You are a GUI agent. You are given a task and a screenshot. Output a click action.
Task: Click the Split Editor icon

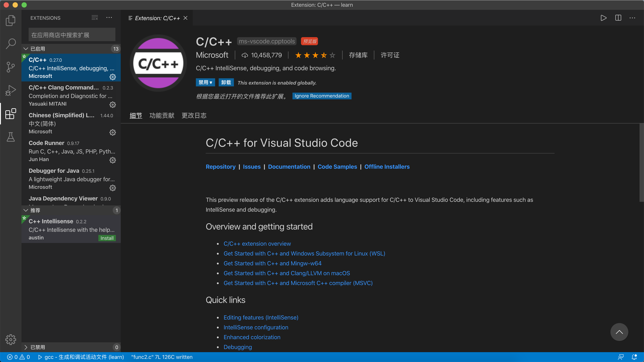pyautogui.click(x=618, y=18)
